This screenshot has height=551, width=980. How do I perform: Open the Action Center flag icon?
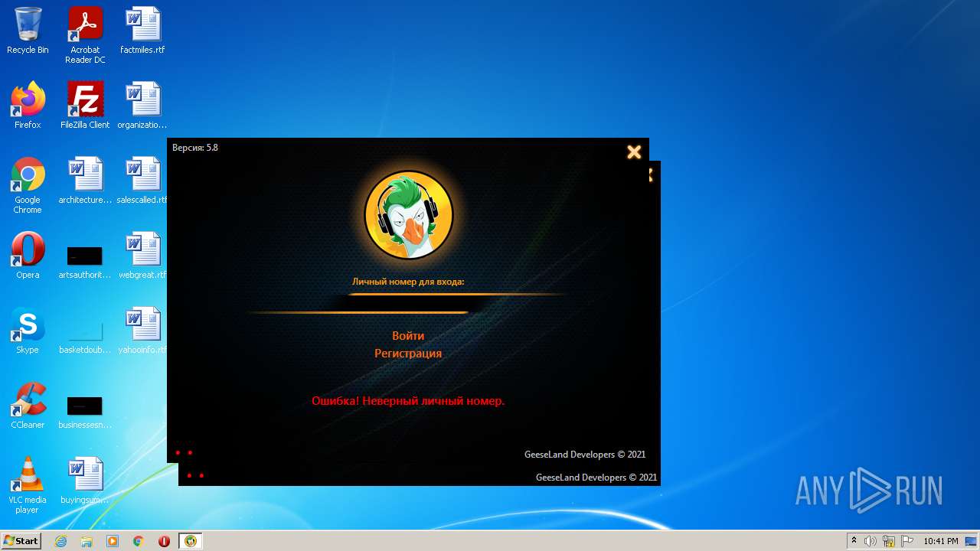[907, 541]
